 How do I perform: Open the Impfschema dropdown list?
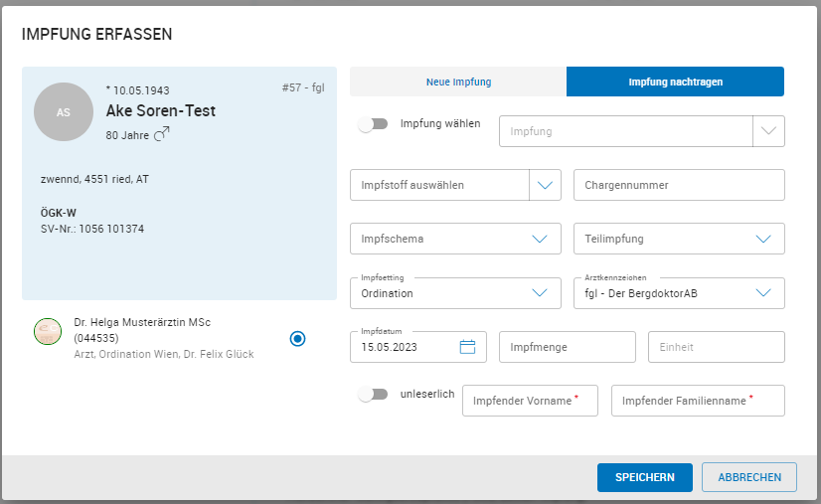(540, 239)
